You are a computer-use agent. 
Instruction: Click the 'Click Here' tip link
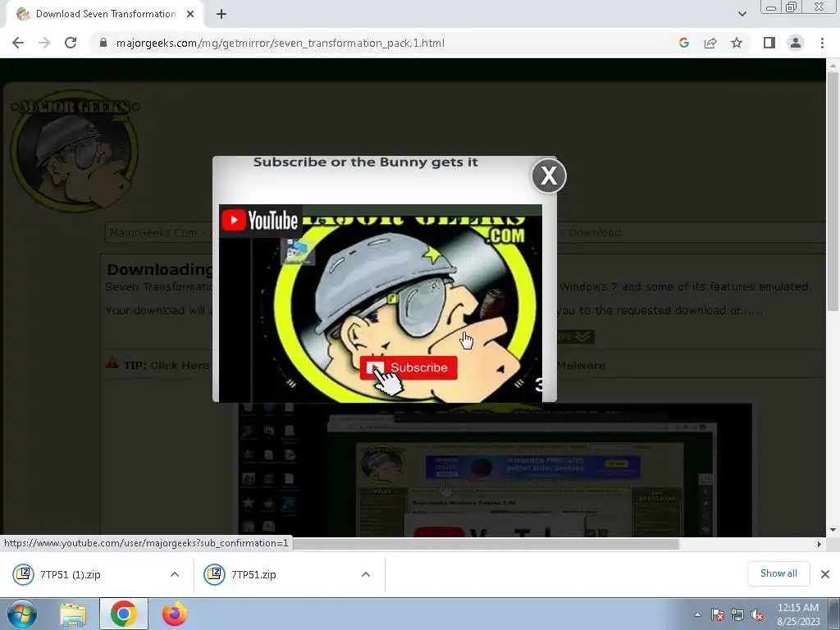180,365
